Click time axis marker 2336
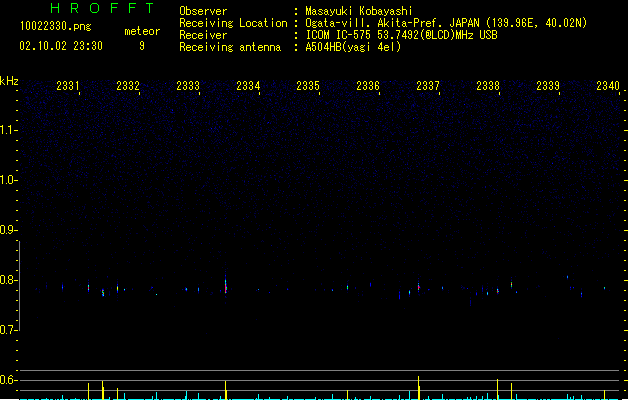629x400 pixels. tap(368, 86)
